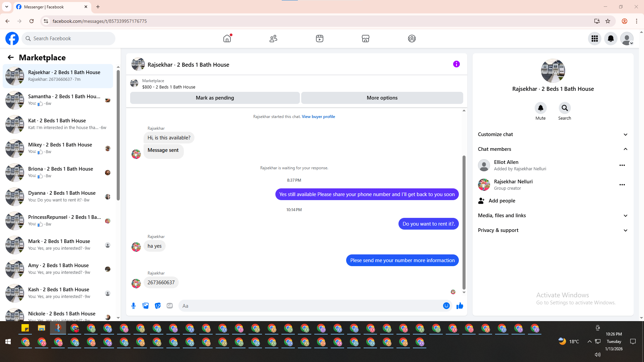The image size is (644, 362).
Task: Click the More options button
Action: pos(382,98)
